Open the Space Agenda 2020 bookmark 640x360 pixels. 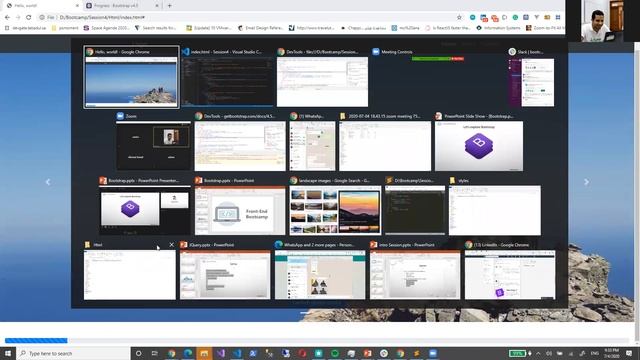(x=107, y=28)
